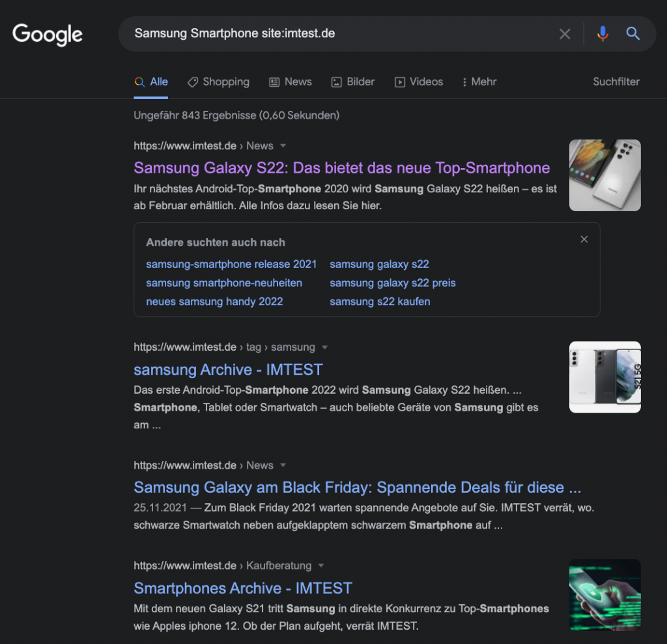Viewport: 667px width, 644px height.
Task: Click the 'https://www.imtest.de › Kaufberatung' URL
Action: pyautogui.click(x=223, y=566)
